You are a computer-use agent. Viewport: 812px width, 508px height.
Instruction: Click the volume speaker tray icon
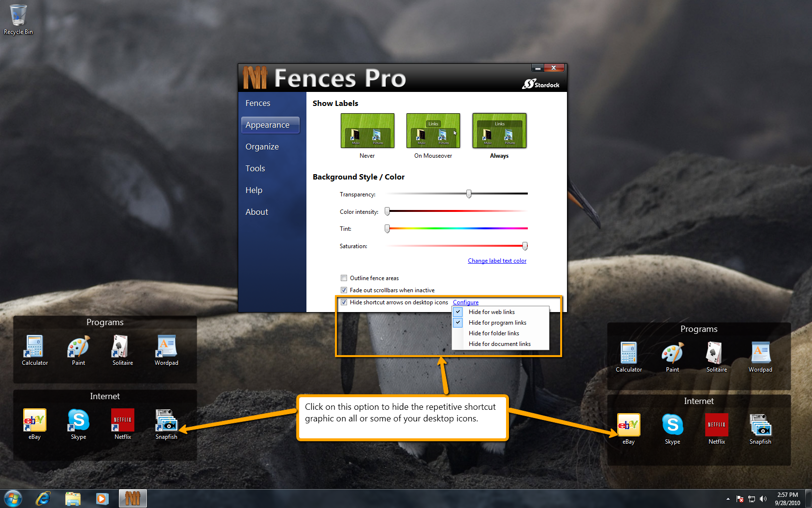[x=763, y=499]
